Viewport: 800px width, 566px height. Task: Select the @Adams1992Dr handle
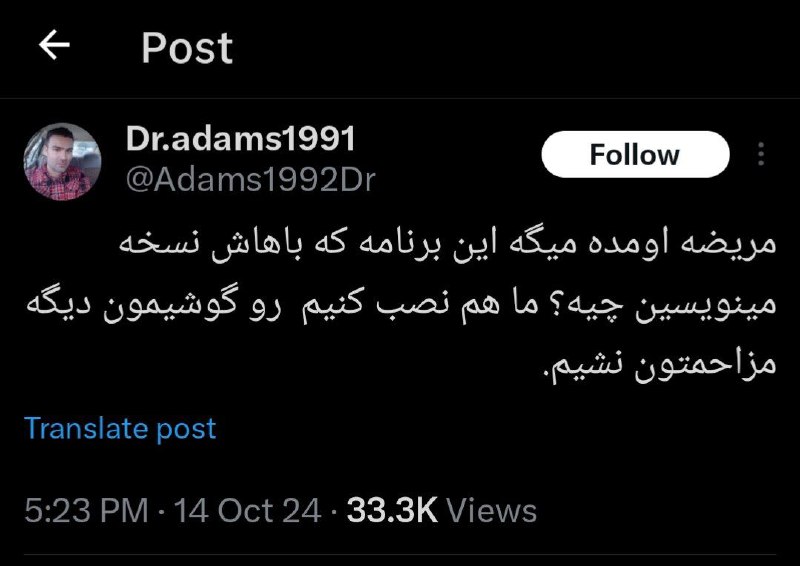click(x=251, y=180)
